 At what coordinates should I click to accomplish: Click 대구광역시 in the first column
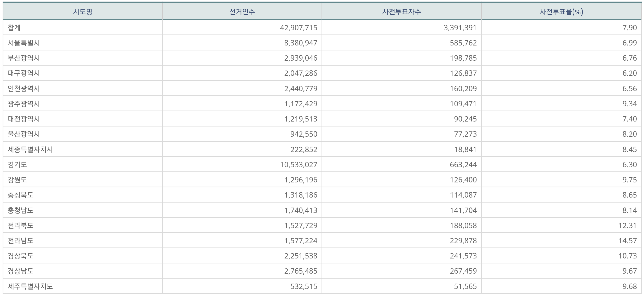pyautogui.click(x=24, y=73)
